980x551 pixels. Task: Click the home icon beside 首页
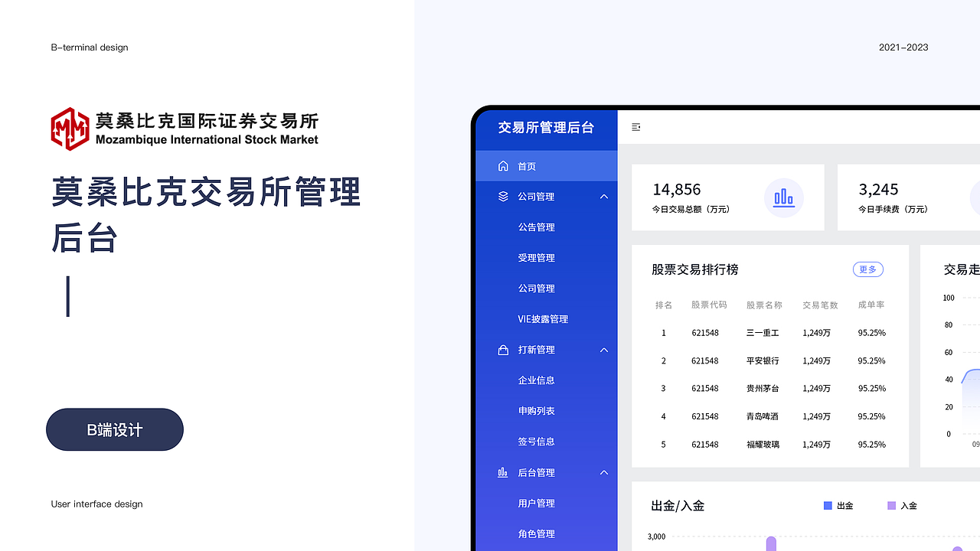[x=503, y=166]
